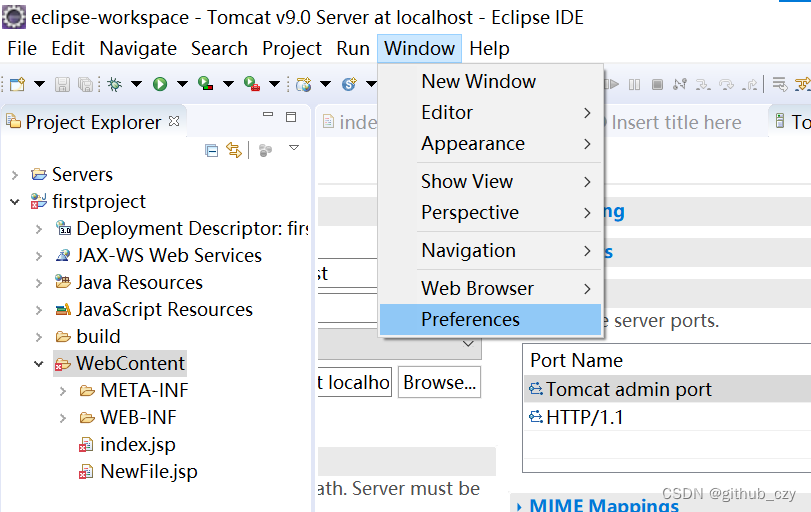
Task: Open the web browser toolbar icon
Action: pyautogui.click(x=304, y=84)
